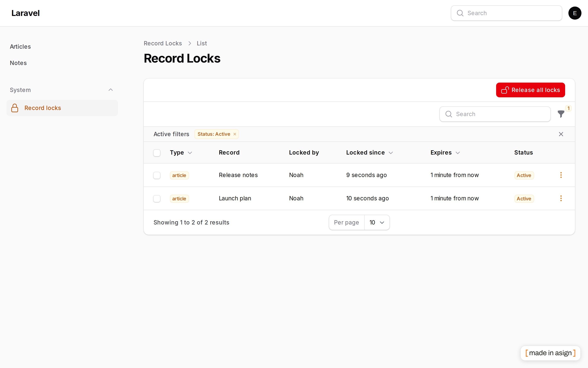The width and height of the screenshot is (588, 368).
Task: Click the Active status in Launch plan row
Action: point(524,199)
